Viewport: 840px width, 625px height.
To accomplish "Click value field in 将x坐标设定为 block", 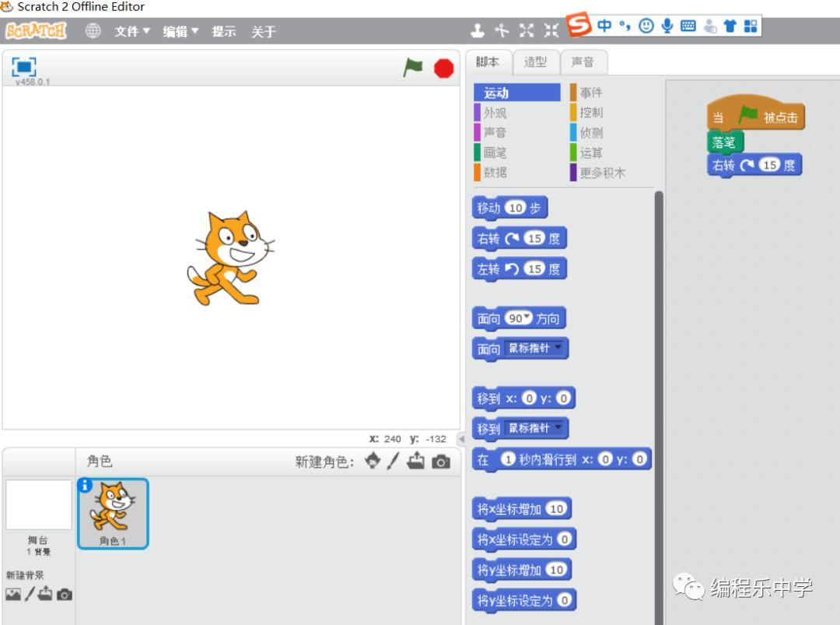I will tap(564, 539).
